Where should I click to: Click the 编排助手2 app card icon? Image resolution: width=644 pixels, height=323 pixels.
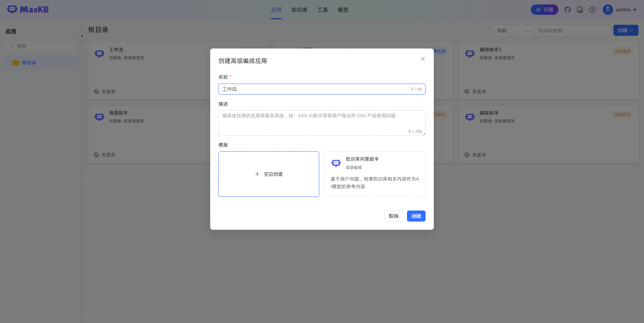(x=470, y=54)
